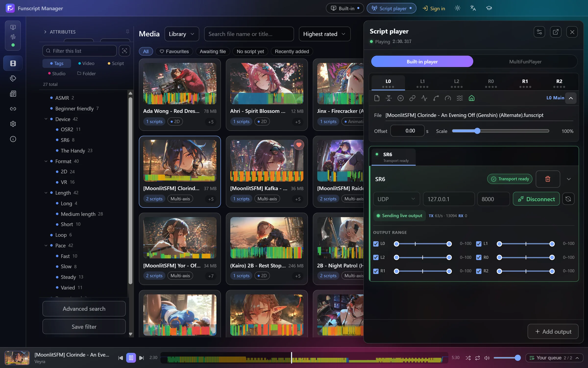Click the invert/flip axis icon
588x368 pixels.
[389, 98]
